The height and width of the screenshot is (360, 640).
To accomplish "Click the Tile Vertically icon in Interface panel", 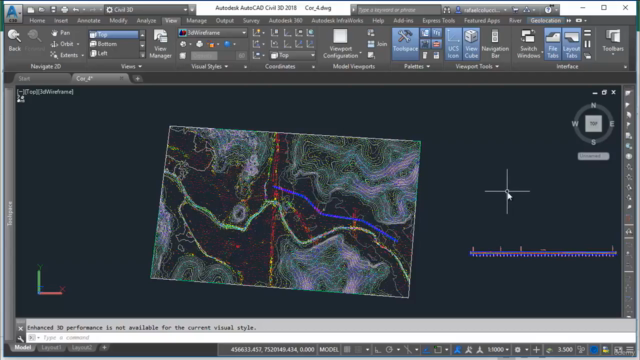I will [587, 44].
